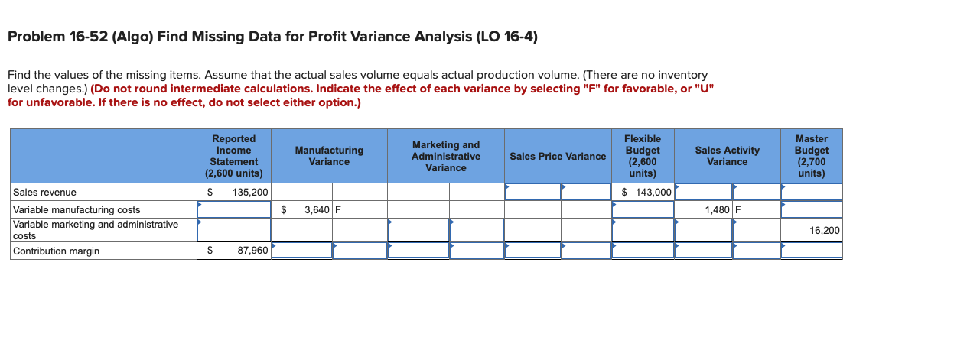
Task: Click the Sales Price Variance column header
Action: tap(558, 156)
